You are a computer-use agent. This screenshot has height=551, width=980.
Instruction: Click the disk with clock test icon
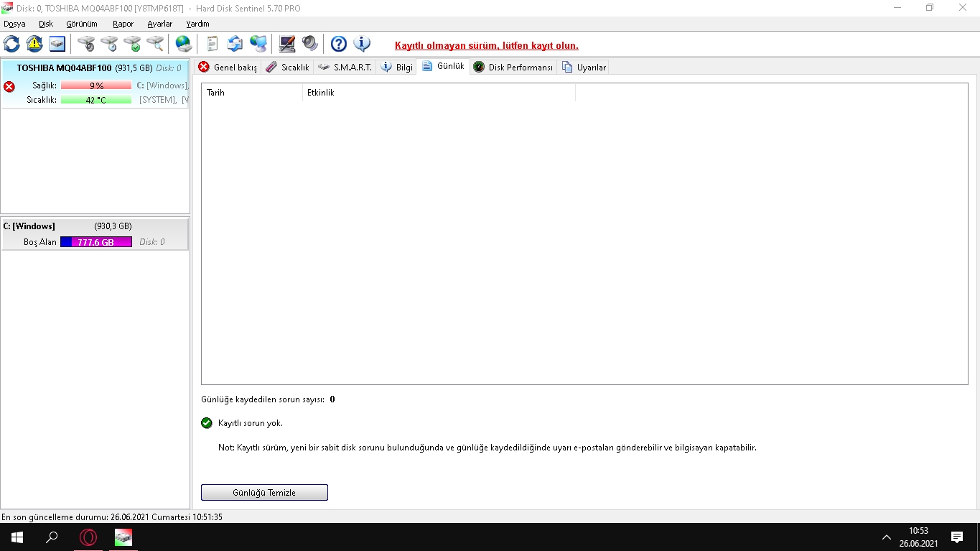pyautogui.click(x=109, y=44)
